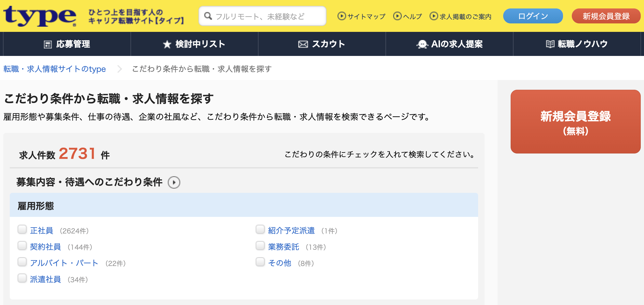
Task: Open the 業務委託 job listing link
Action: coord(284,247)
